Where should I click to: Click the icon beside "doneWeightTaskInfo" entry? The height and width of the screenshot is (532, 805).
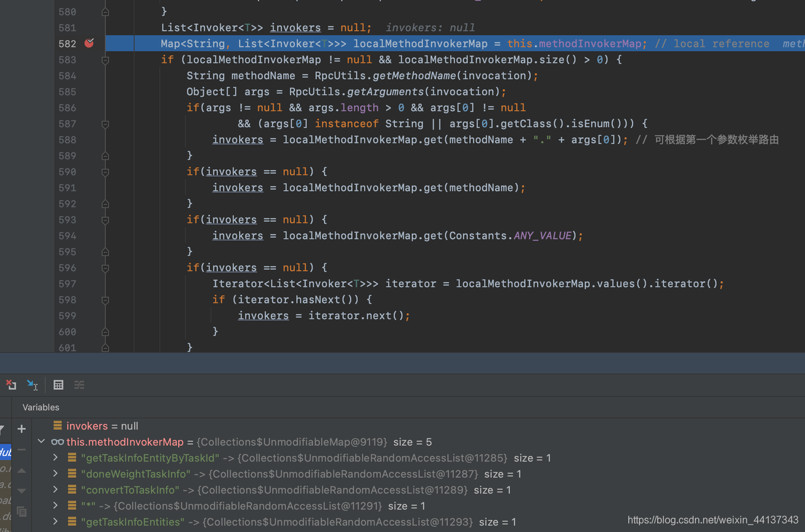(72, 474)
